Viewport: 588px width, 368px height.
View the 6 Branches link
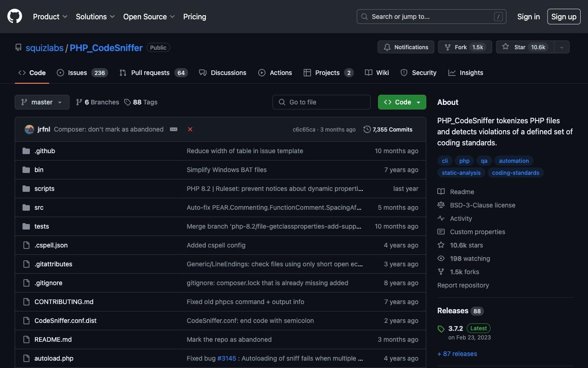coord(97,102)
